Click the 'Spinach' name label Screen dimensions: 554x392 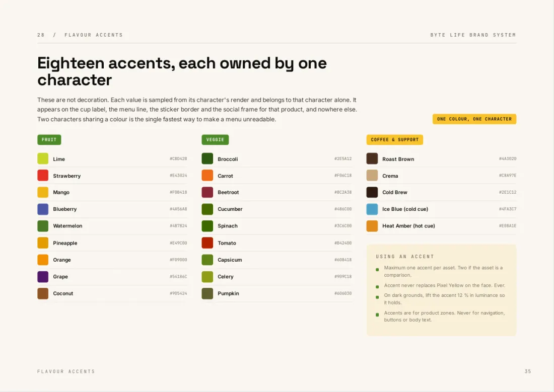[x=228, y=225]
